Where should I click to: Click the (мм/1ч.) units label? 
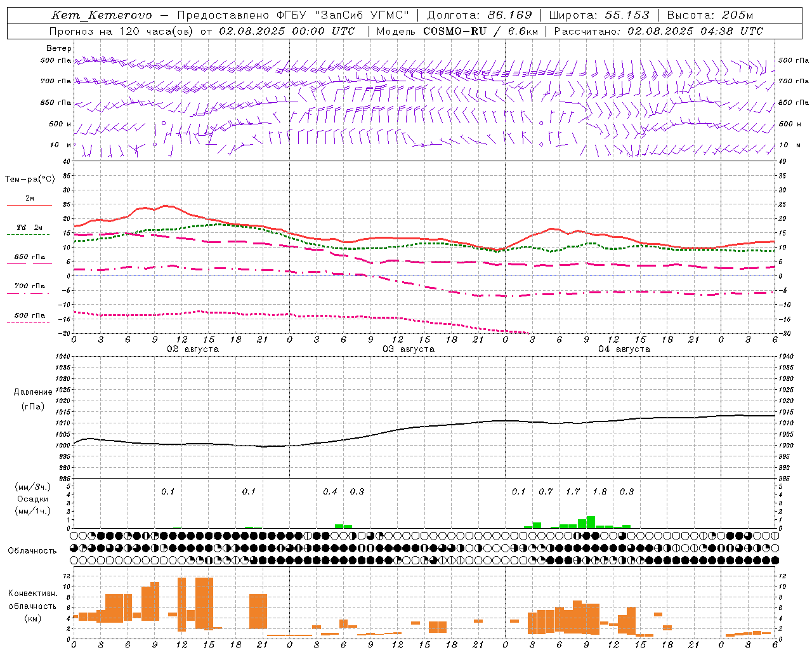point(32,511)
